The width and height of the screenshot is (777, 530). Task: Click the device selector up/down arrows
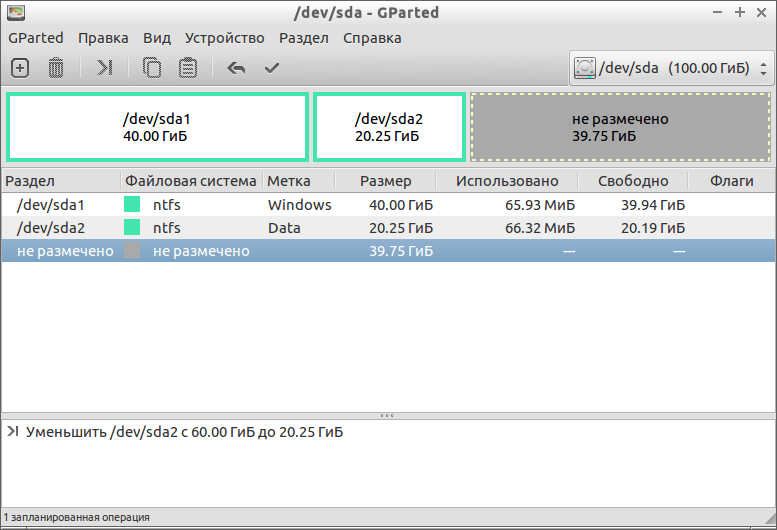pos(763,68)
